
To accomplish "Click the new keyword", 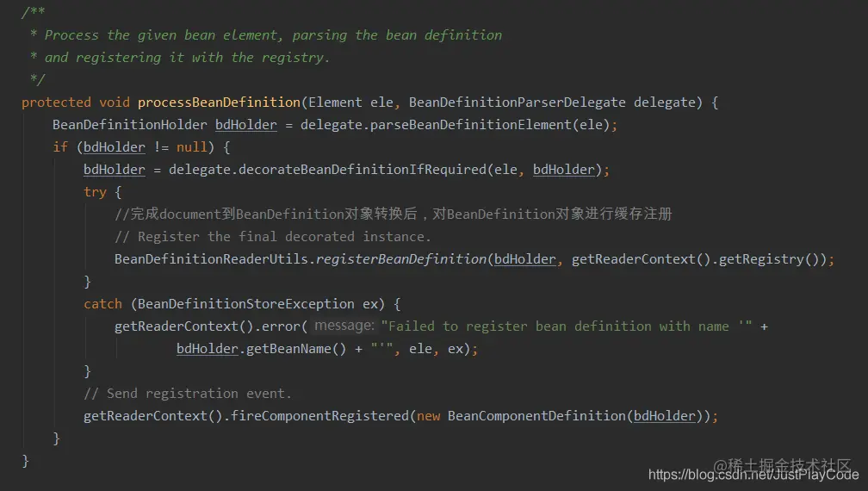I will click(428, 416).
